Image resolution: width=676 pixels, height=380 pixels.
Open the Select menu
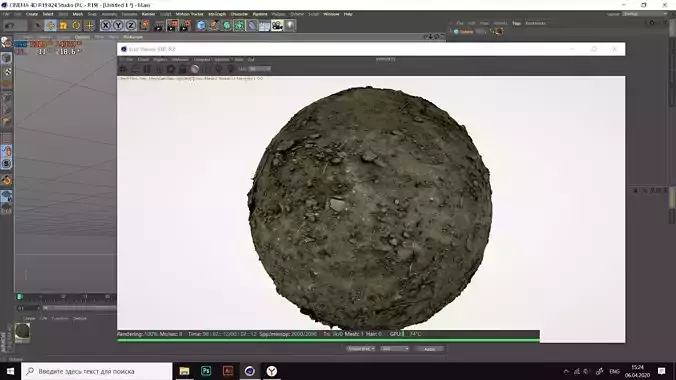48,14
